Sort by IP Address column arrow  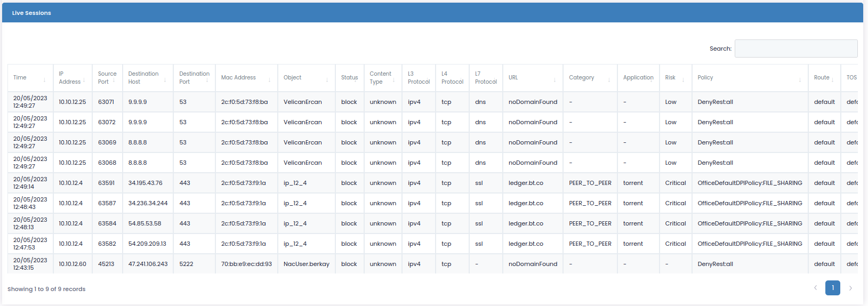click(x=84, y=80)
